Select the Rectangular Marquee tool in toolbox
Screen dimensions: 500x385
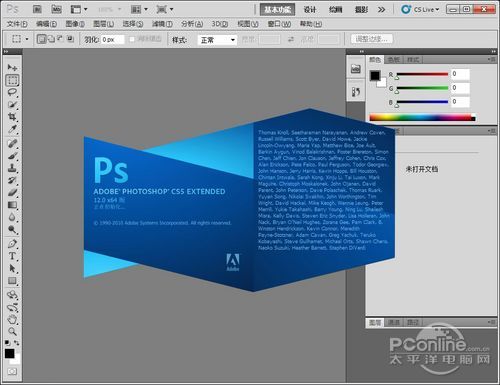click(x=12, y=80)
